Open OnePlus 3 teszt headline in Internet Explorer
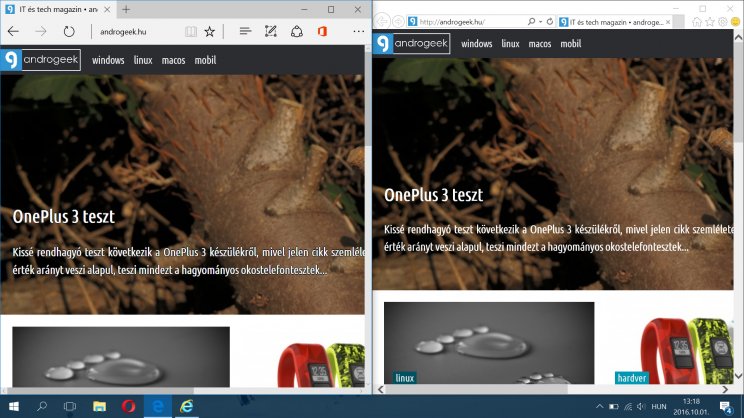This screenshot has width=744, height=418. tap(433, 195)
